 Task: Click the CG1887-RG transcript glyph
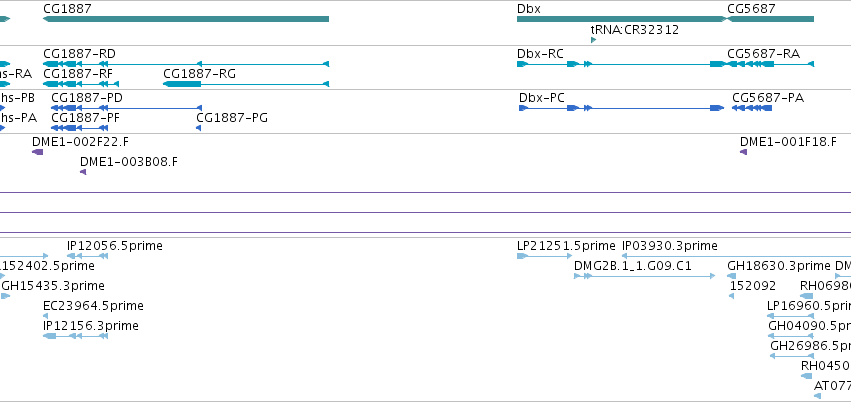coord(246,84)
